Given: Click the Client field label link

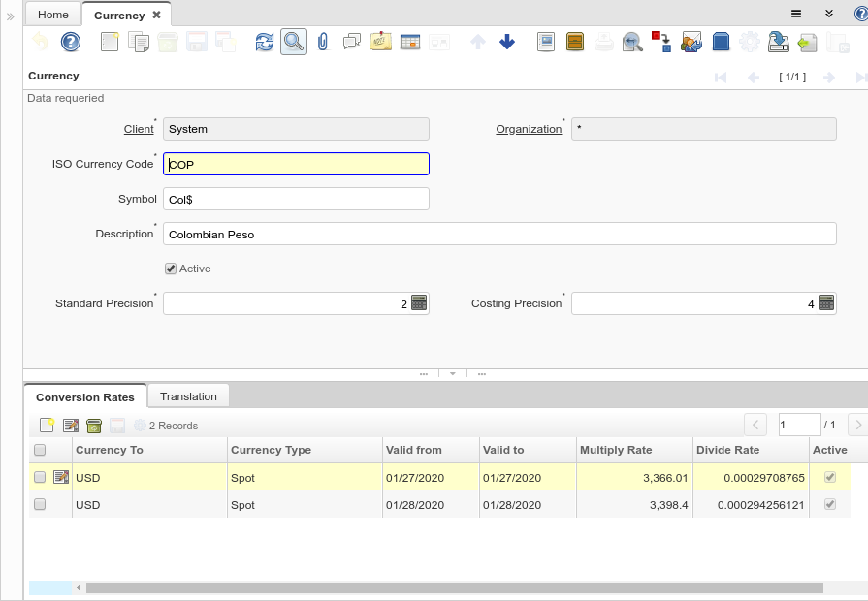Looking at the screenshot, I should [x=139, y=129].
